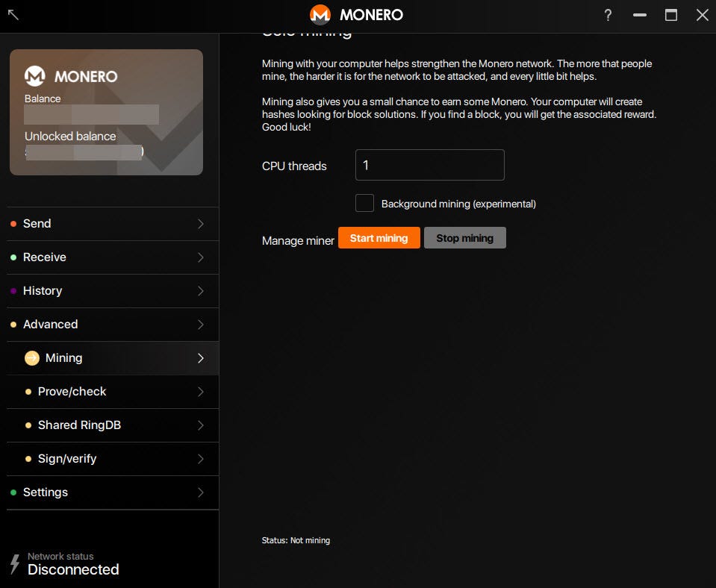Viewport: 716px width, 588px height.
Task: Click the orange dot beside Send
Action: click(x=13, y=224)
